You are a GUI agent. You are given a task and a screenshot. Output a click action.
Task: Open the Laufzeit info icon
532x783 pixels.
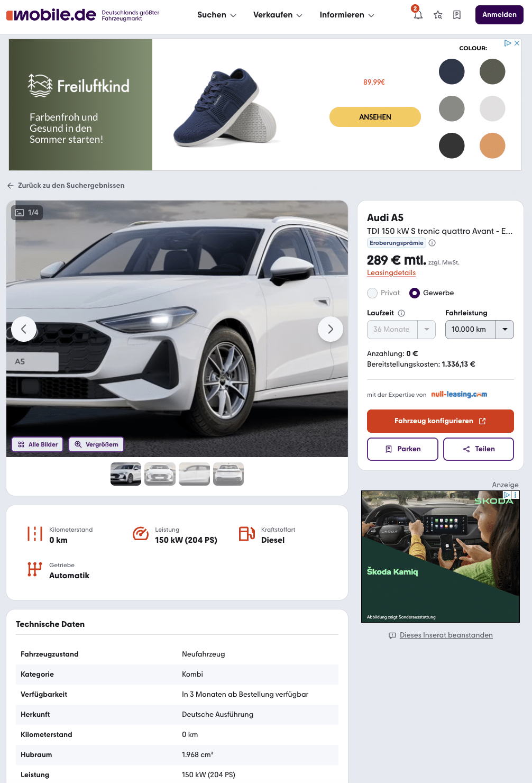pos(401,313)
